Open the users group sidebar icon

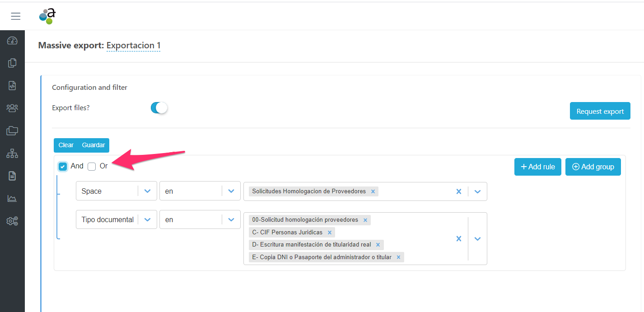(x=12, y=108)
